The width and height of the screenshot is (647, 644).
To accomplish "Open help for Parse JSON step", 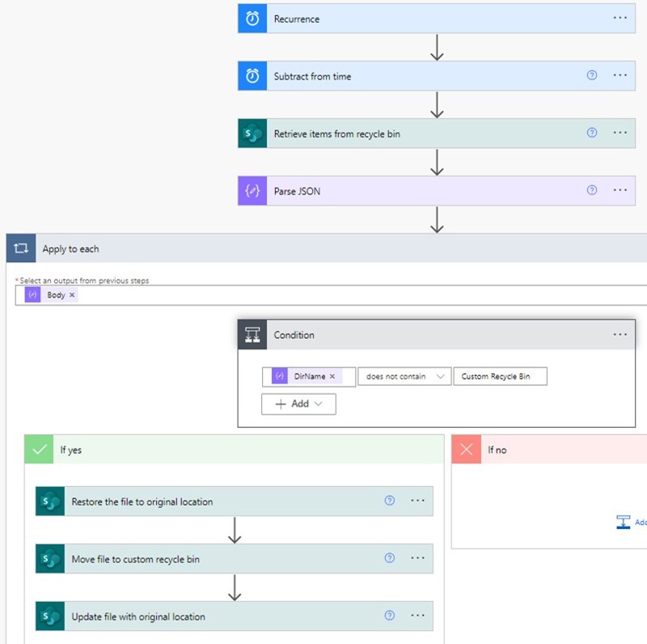I will 591,190.
